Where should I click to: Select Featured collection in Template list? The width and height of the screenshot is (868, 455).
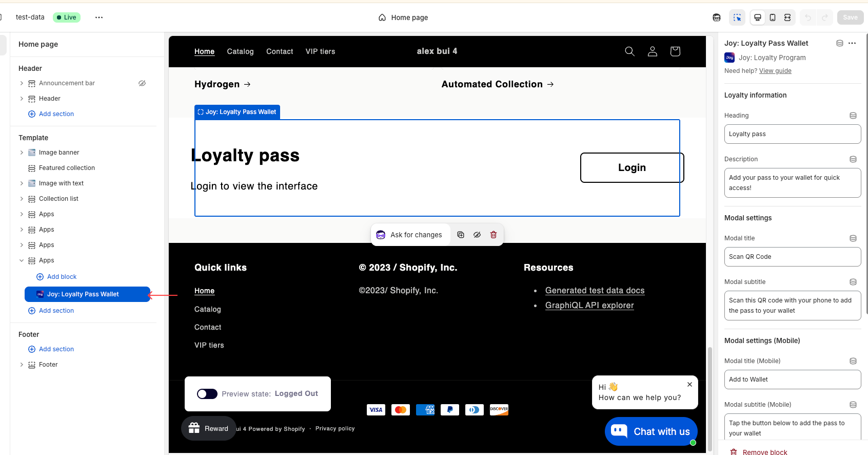pyautogui.click(x=67, y=168)
